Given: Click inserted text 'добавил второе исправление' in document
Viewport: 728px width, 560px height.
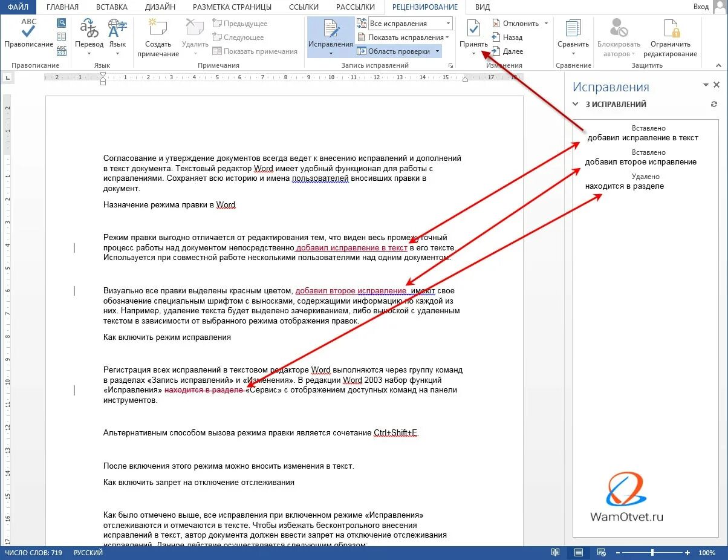Looking at the screenshot, I should [351, 291].
